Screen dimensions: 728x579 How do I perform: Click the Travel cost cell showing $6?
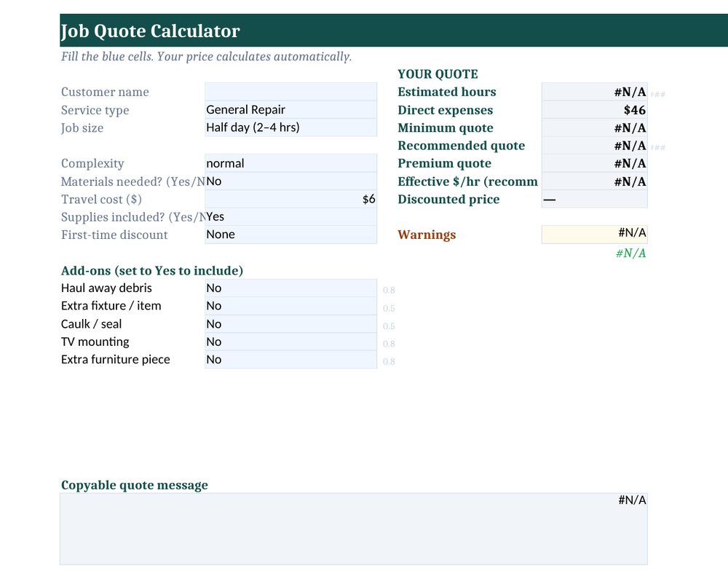pyautogui.click(x=290, y=199)
